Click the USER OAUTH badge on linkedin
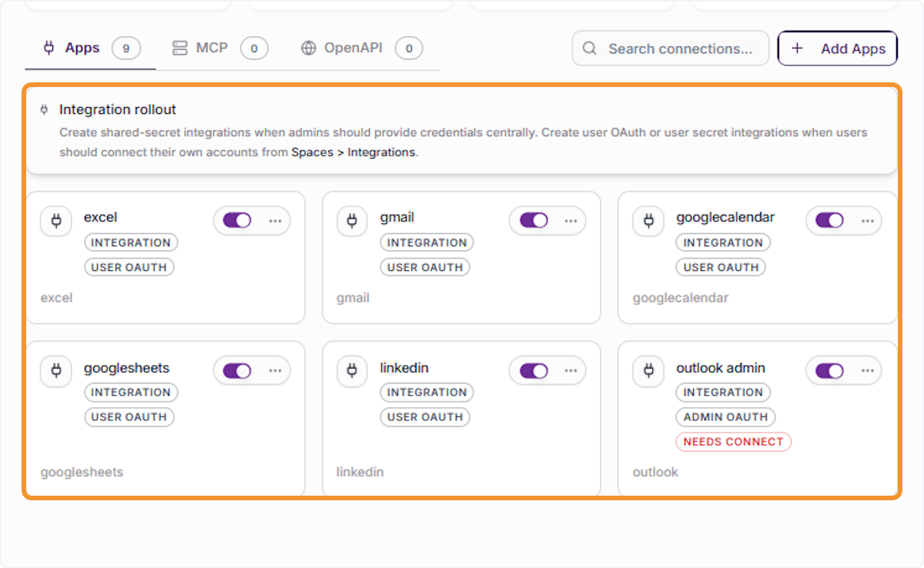 [x=425, y=417]
